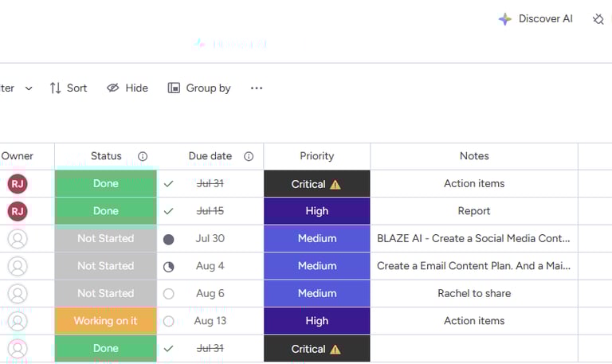Viewport: 612px width, 364px height.
Task: Assign owner in the last Jul 31 row with empty notes
Action: pos(18,348)
